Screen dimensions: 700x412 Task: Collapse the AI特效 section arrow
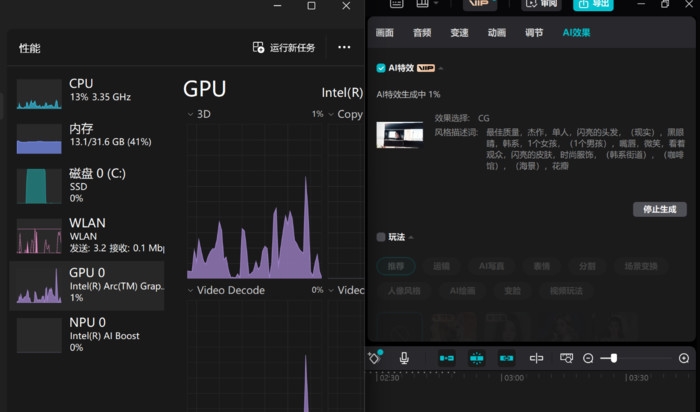tap(441, 68)
